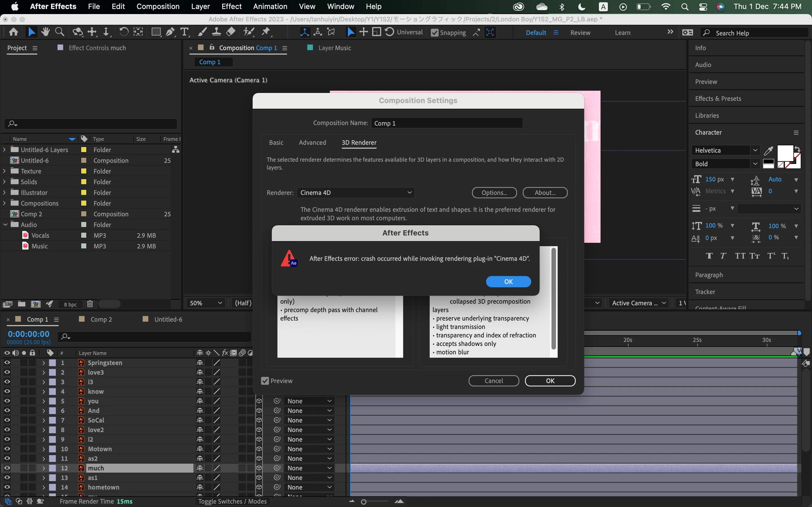Image resolution: width=812 pixels, height=507 pixels.
Task: Uncheck the Preview checkbox in dialog
Action: 265,381
